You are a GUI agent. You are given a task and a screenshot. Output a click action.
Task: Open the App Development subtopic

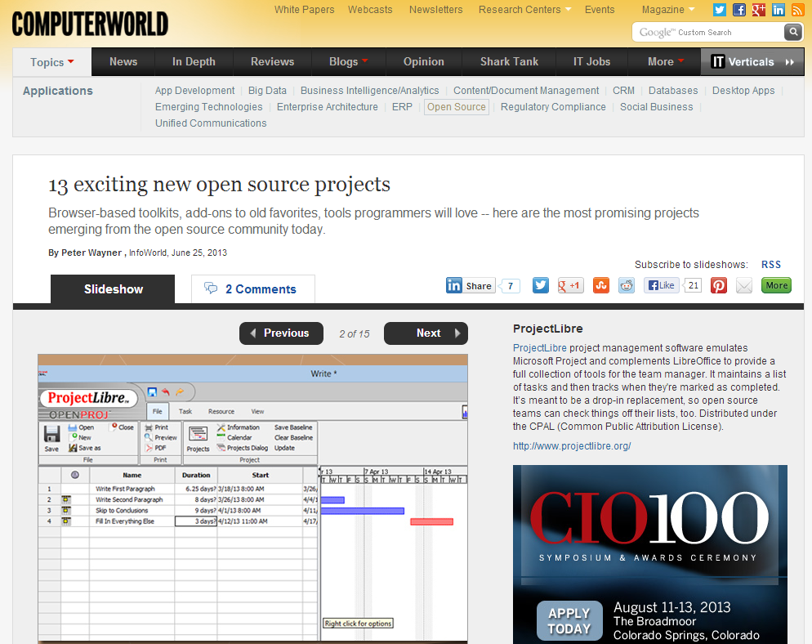coord(194,91)
